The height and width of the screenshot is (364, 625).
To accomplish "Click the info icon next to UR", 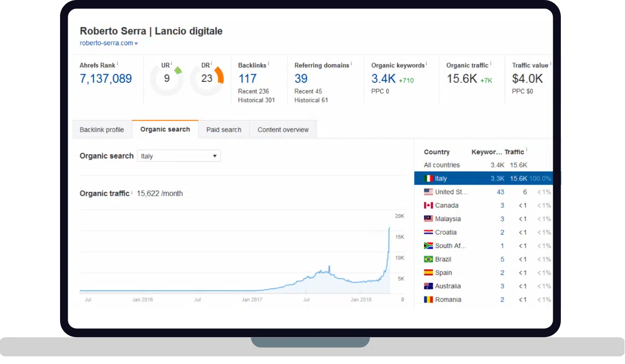I will (173, 64).
